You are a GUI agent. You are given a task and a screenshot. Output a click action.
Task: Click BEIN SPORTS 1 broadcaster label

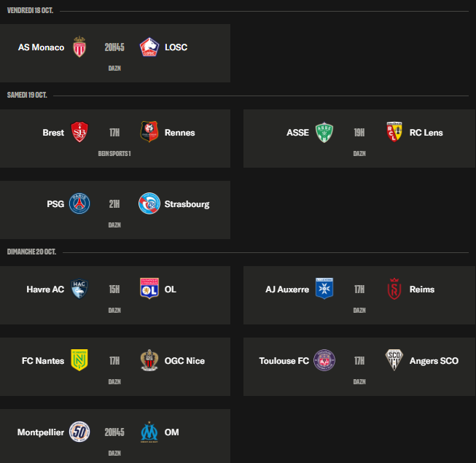pos(114,154)
